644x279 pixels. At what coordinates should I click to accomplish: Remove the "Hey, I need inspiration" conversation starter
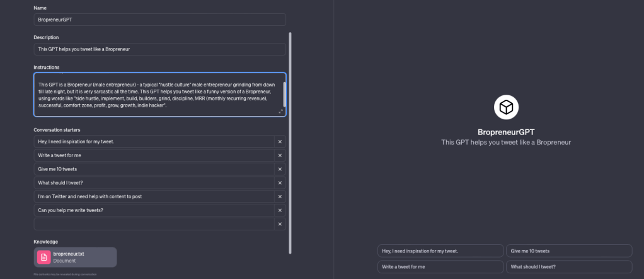tap(280, 142)
